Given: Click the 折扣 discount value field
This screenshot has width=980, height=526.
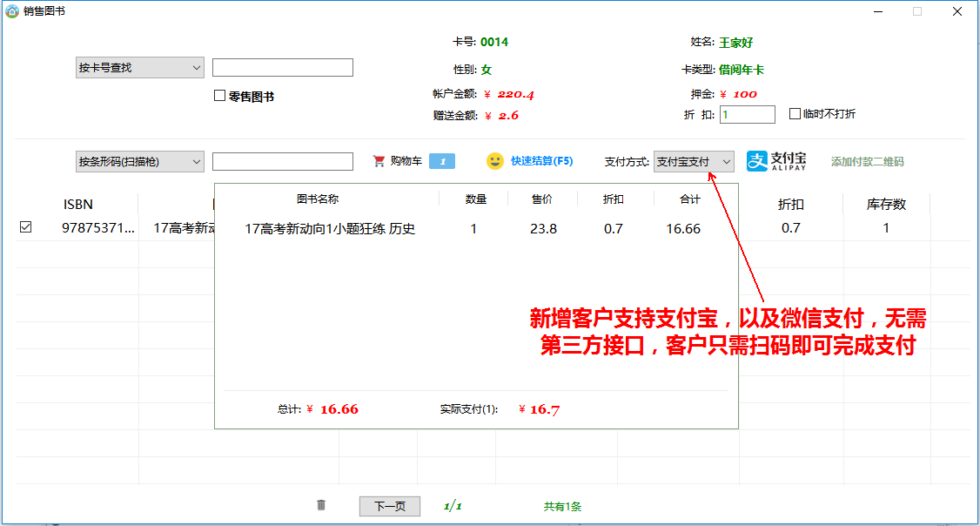Looking at the screenshot, I should tap(747, 113).
